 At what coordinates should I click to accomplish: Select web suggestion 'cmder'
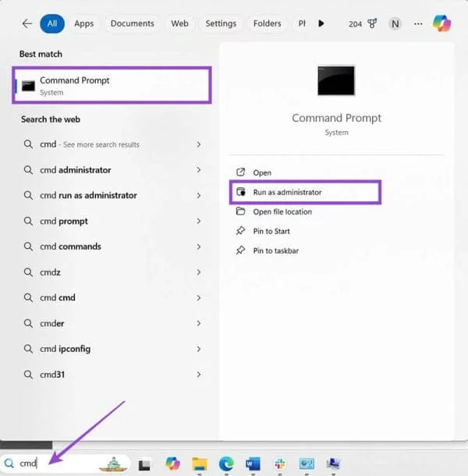point(112,323)
